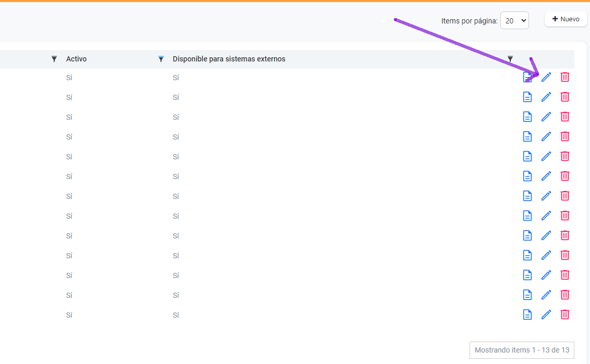Open the document icon in ninth row
This screenshot has height=364, width=590.
pyautogui.click(x=527, y=235)
